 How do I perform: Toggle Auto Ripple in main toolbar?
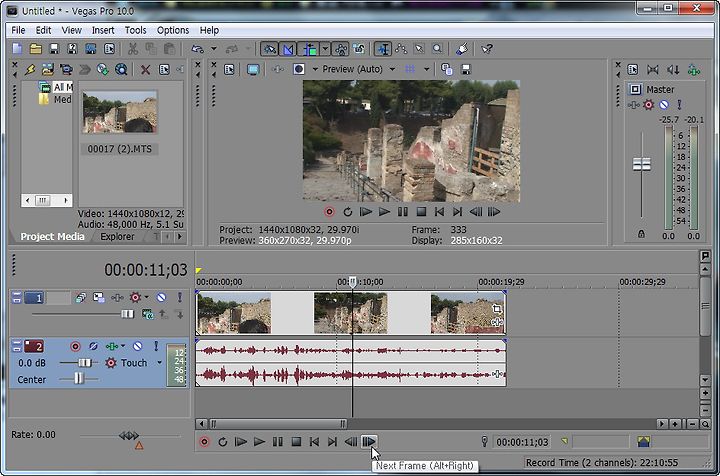tap(309, 49)
